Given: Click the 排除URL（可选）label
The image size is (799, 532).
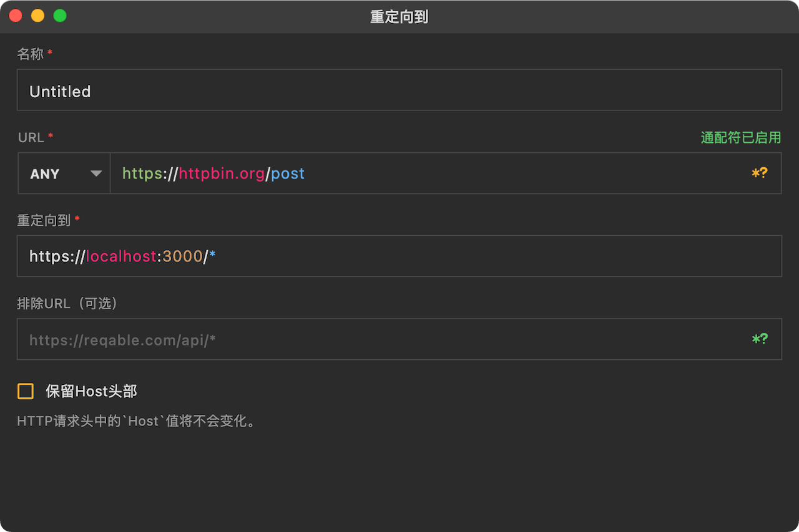Looking at the screenshot, I should [x=67, y=303].
